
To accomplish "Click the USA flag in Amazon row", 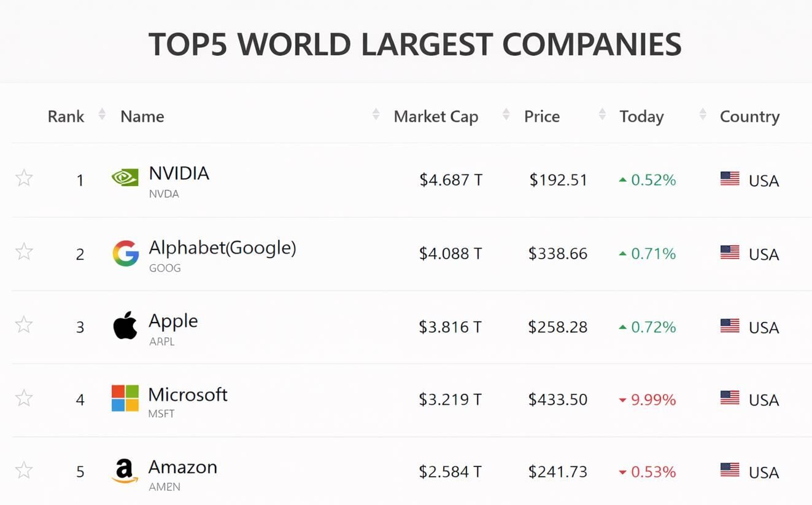I will [x=730, y=471].
